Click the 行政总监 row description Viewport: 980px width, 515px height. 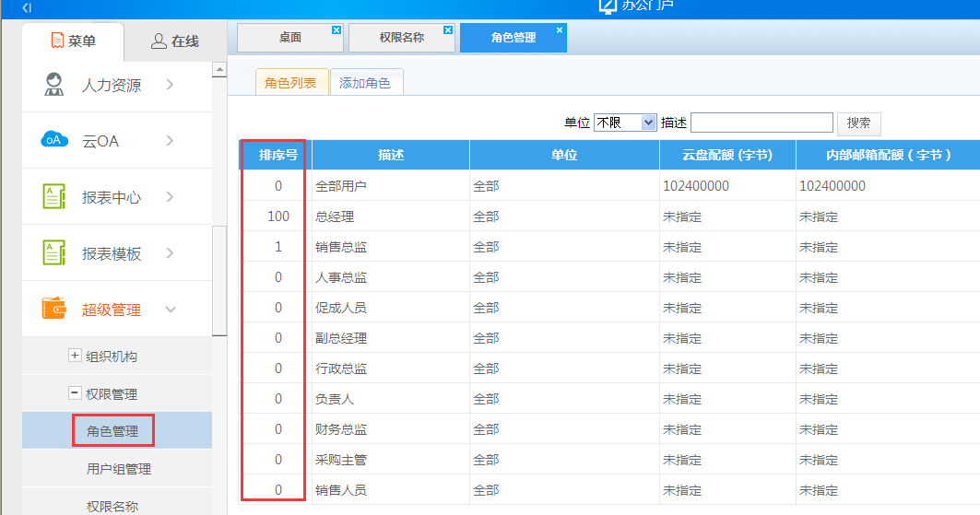coord(340,369)
